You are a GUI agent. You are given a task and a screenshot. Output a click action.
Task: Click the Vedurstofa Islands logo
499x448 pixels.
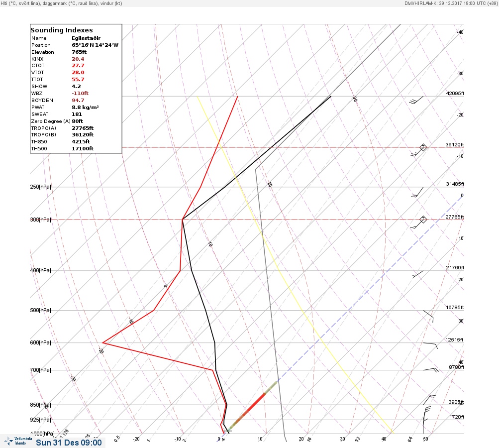click(x=18, y=441)
